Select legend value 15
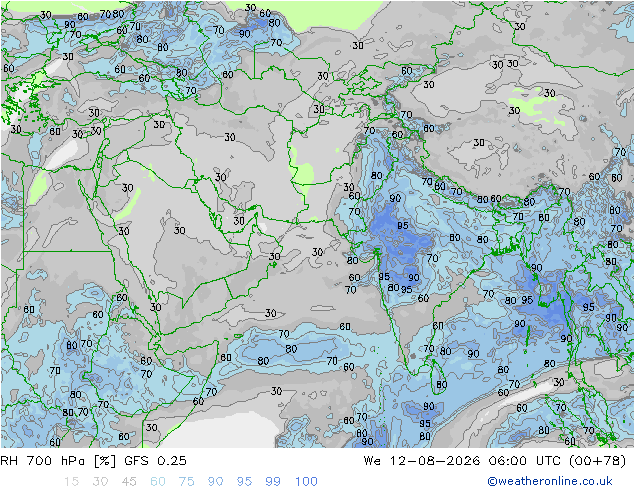634x490 pixels. click(71, 482)
